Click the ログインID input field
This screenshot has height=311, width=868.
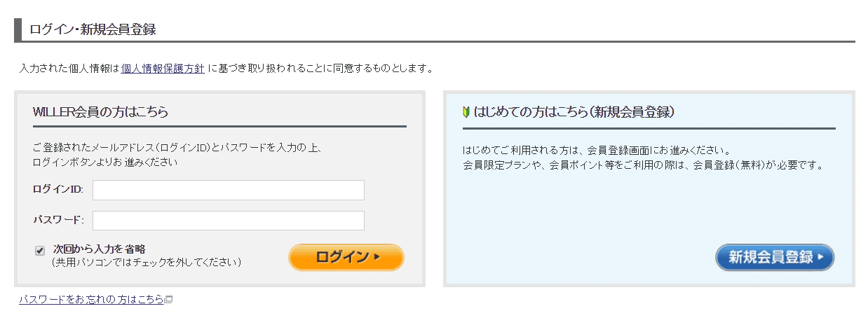228,190
